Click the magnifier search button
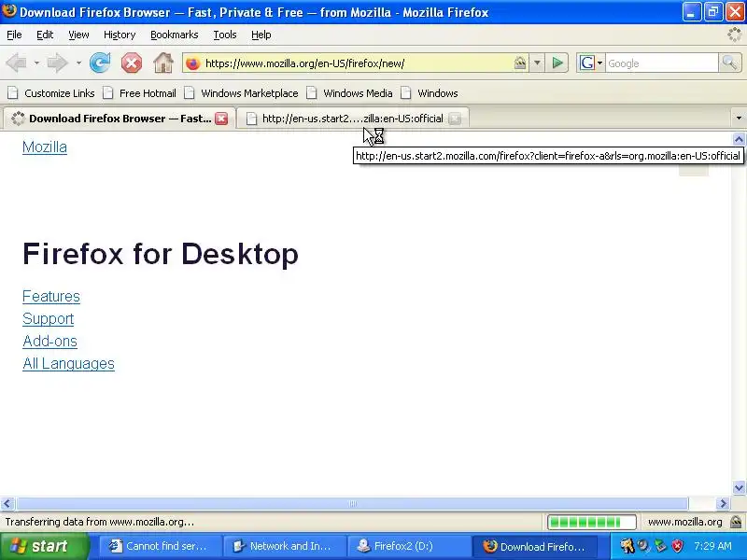The height and width of the screenshot is (560, 747). tap(729, 63)
